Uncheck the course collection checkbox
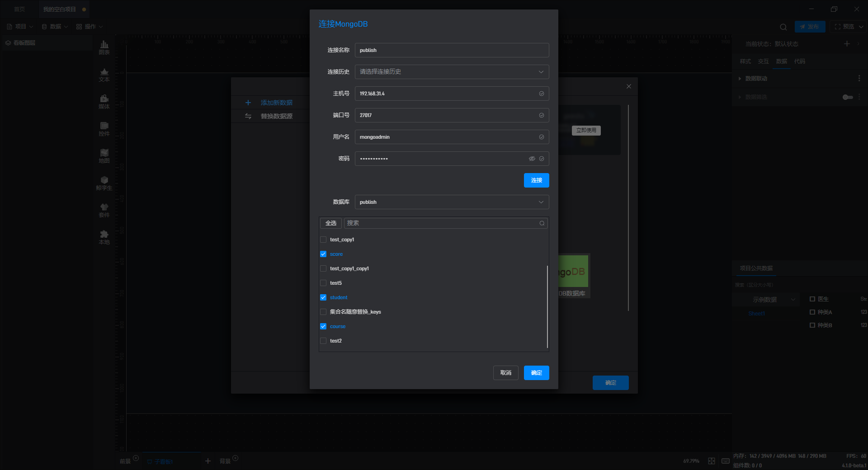Screen dimensions: 868x470 pos(323,326)
